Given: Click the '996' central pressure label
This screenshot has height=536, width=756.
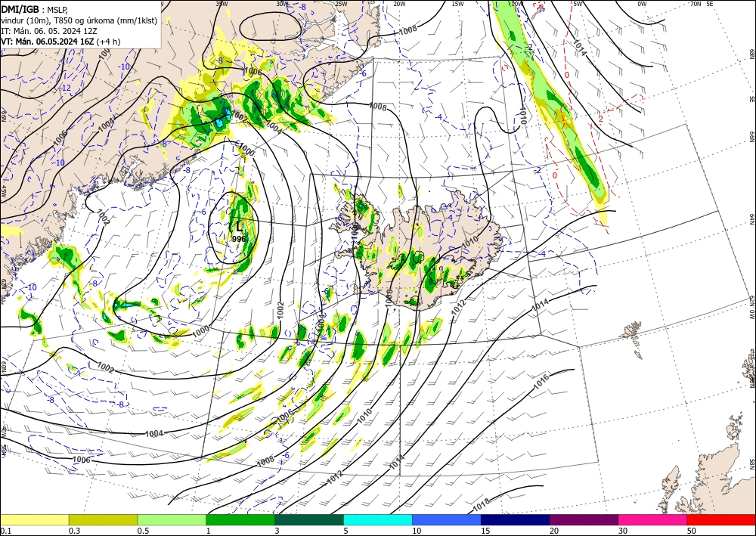Looking at the screenshot, I should coord(239,239).
